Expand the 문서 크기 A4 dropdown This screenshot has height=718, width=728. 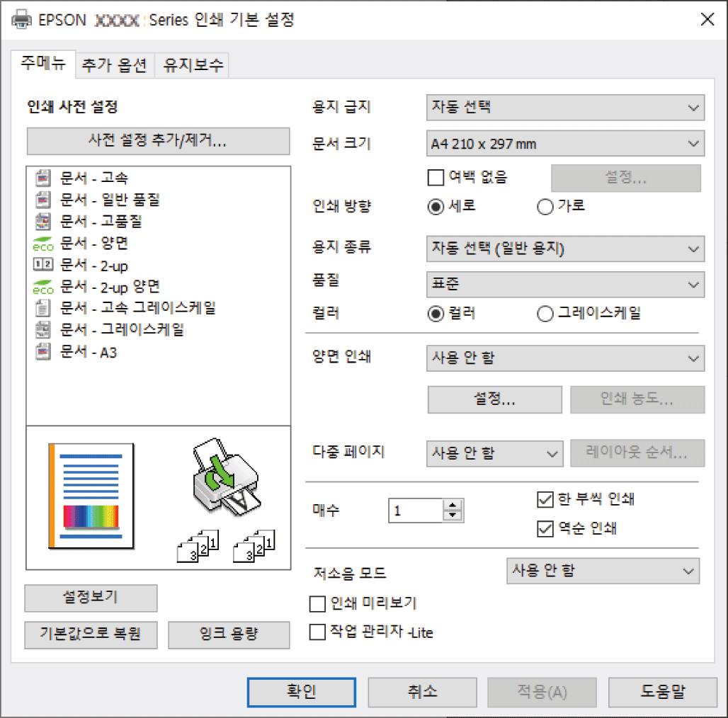pyautogui.click(x=565, y=144)
